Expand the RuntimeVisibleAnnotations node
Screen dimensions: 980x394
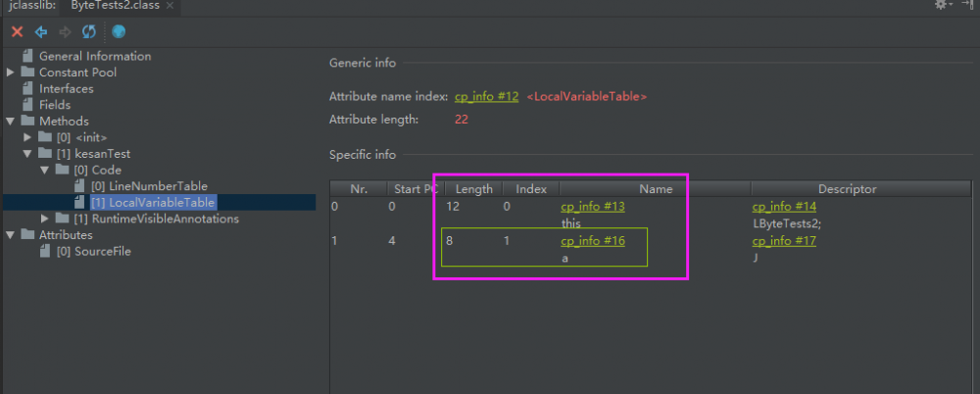point(45,219)
